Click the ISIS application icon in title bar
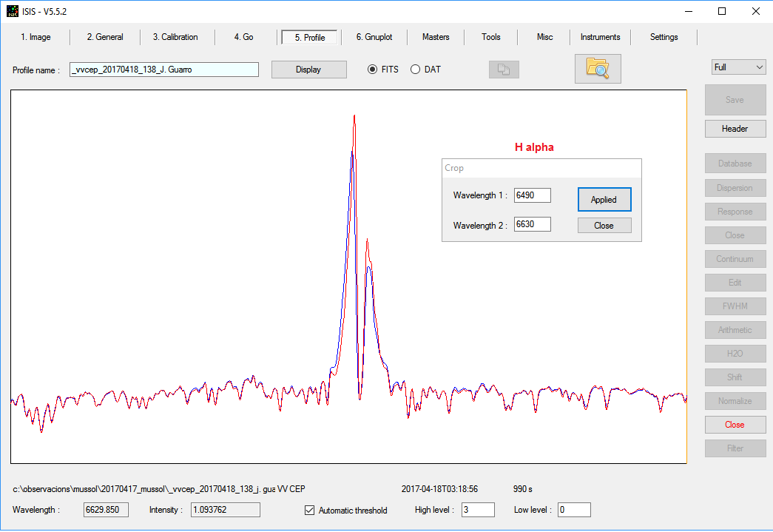The width and height of the screenshot is (773, 532). tap(12, 11)
